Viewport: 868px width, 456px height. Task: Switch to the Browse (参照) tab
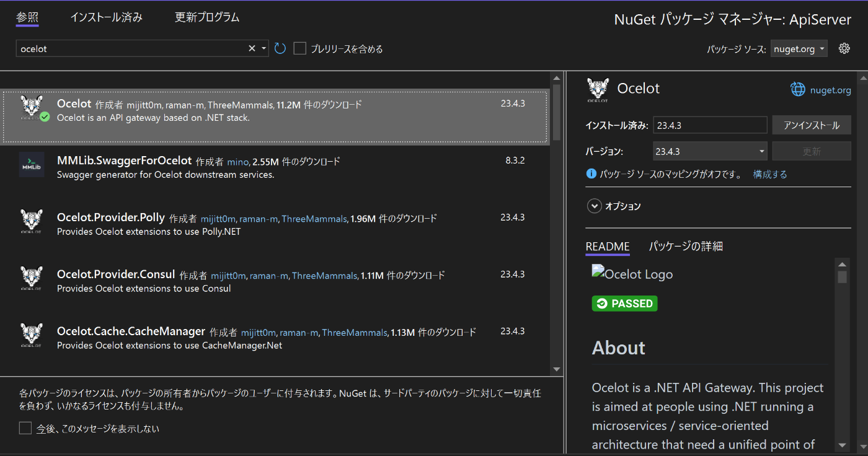(x=27, y=17)
